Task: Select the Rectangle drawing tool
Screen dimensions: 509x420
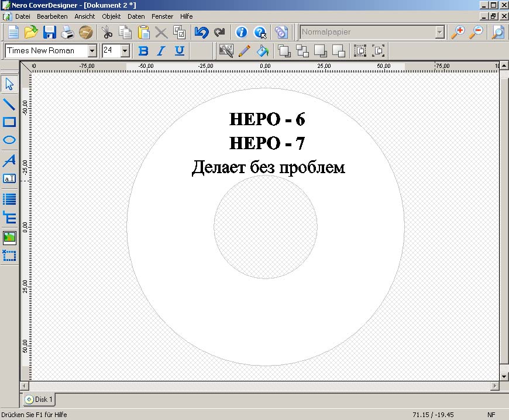Action: pyautogui.click(x=9, y=122)
